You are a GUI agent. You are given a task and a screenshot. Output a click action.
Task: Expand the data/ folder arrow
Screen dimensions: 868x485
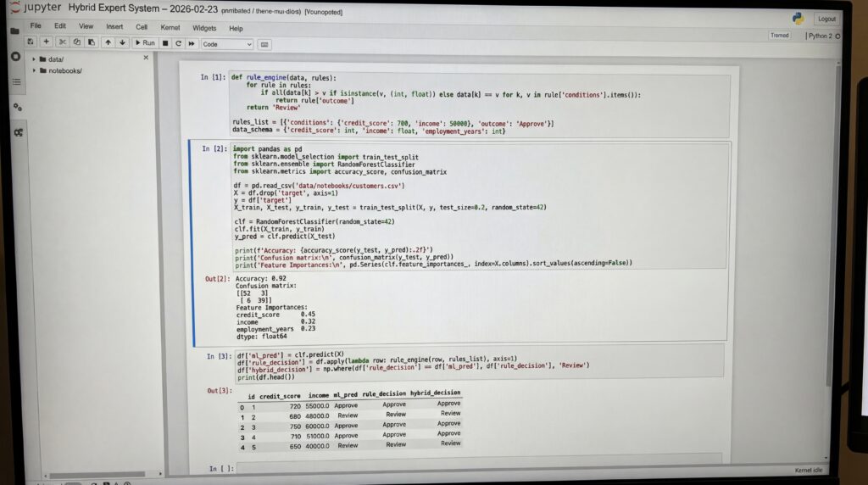[34, 59]
